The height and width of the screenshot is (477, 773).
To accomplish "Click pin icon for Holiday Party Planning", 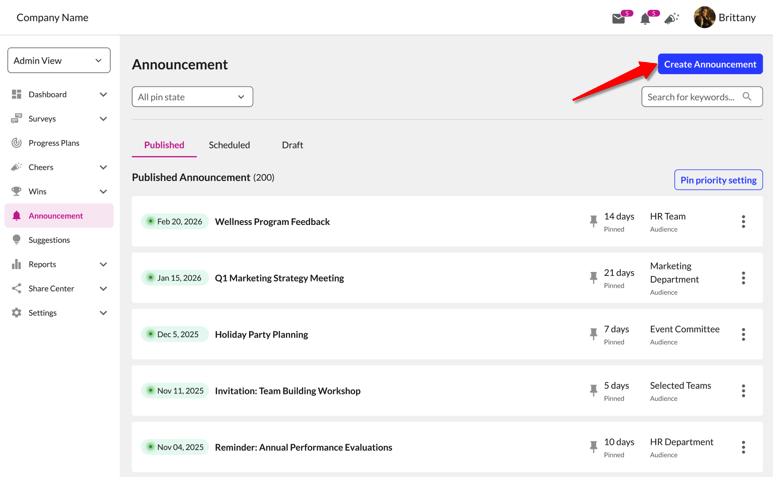I will pyautogui.click(x=594, y=334).
